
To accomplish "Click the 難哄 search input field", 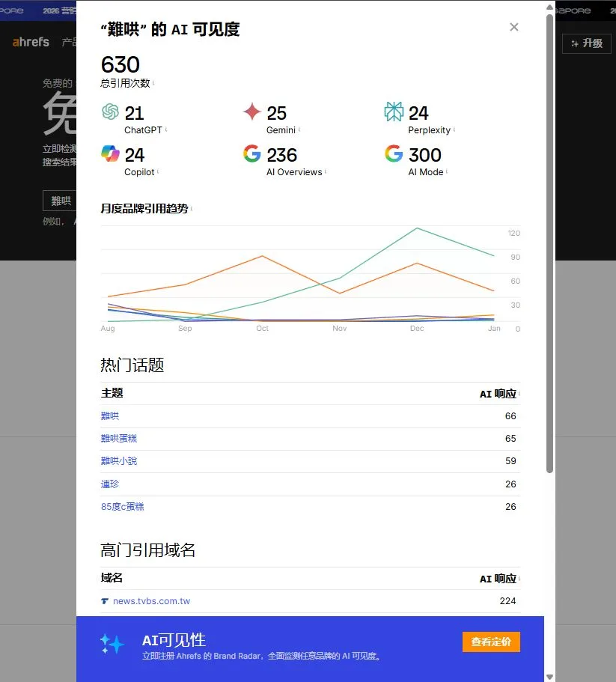I will 60,201.
